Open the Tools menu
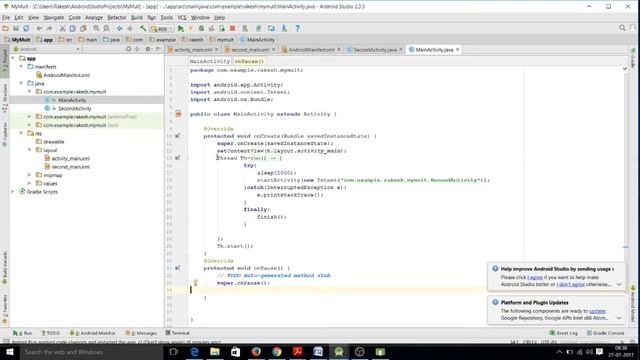 point(167,18)
